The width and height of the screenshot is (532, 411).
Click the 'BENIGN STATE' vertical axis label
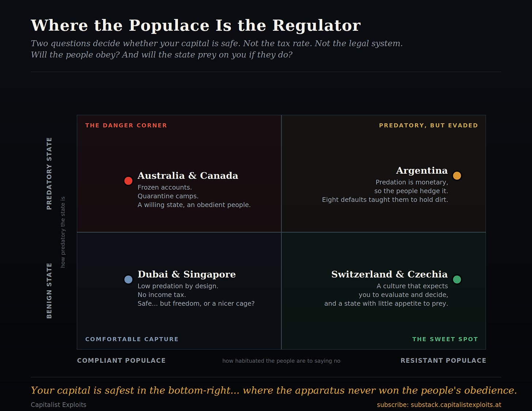pyautogui.click(x=49, y=291)
